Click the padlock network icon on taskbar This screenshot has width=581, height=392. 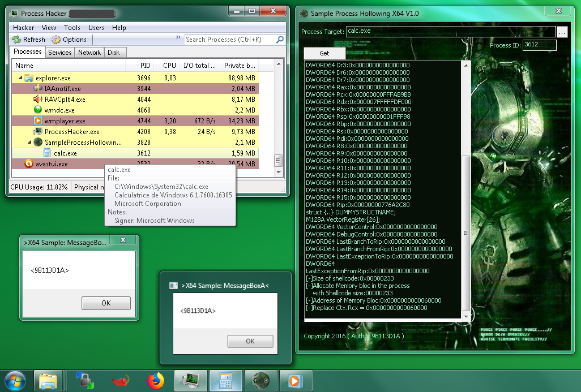[85, 381]
